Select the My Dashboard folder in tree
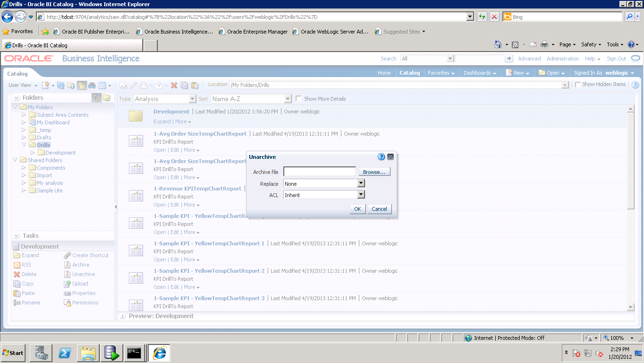644x363 pixels. click(x=53, y=122)
